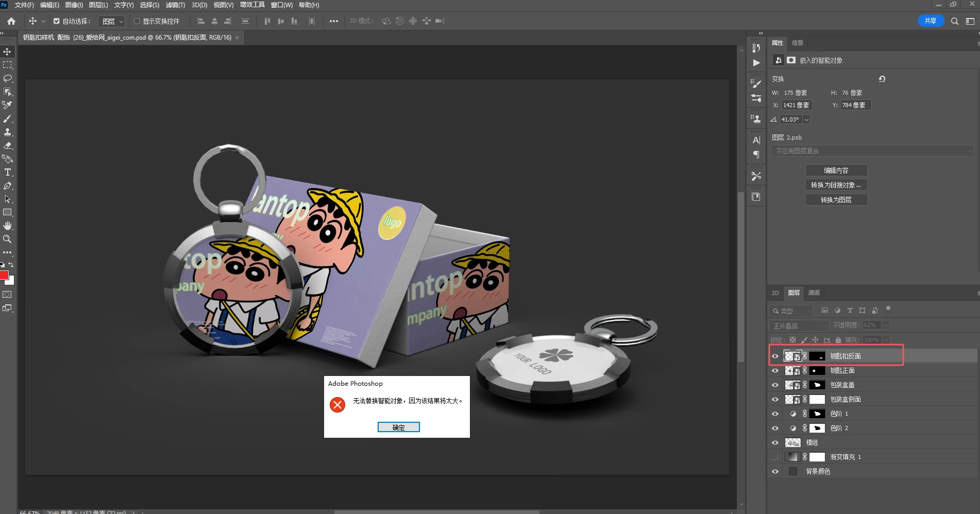This screenshot has width=980, height=514.
Task: Open the blend mode dropdown 正片叠底
Action: click(x=799, y=326)
